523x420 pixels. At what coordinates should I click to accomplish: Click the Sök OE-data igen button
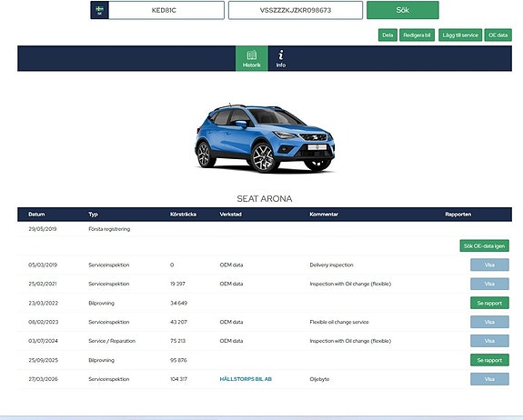[484, 246]
